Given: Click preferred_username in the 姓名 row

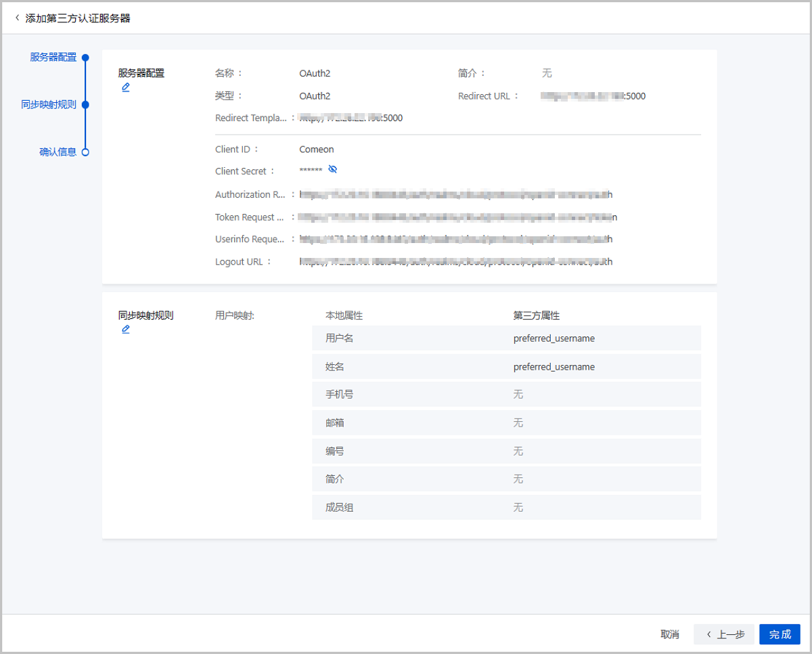Looking at the screenshot, I should [x=554, y=366].
